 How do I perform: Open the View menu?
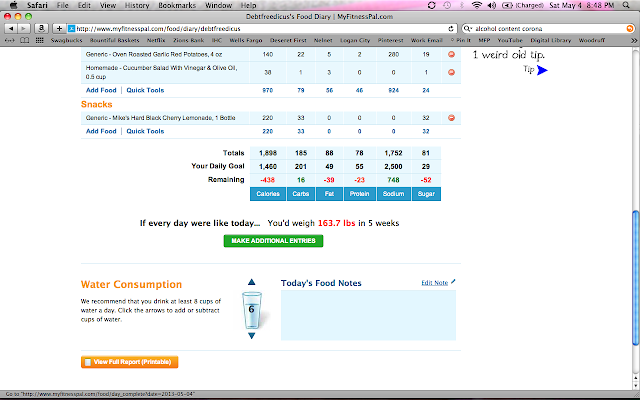[x=108, y=5]
